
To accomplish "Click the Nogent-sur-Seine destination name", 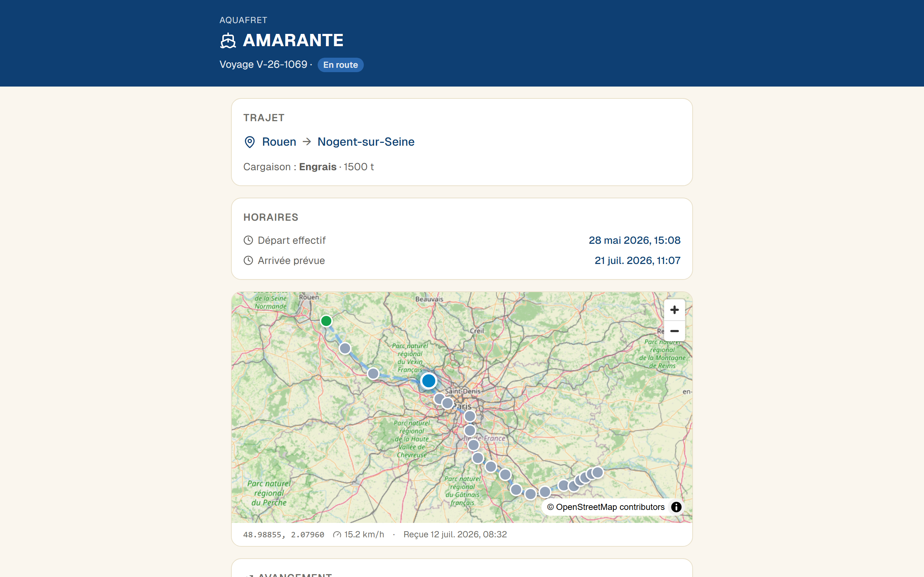I will 366,142.
